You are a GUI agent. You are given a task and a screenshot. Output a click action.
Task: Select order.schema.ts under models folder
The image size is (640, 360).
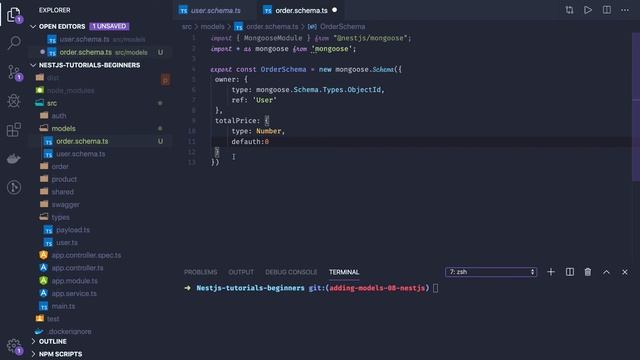(100, 141)
